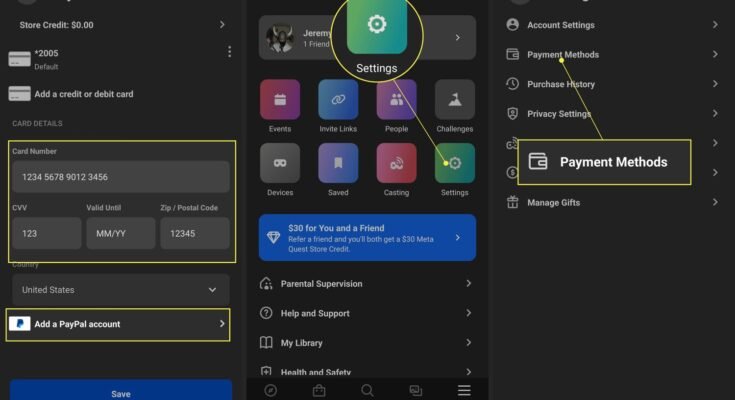Click the Save button

pyautogui.click(x=121, y=391)
